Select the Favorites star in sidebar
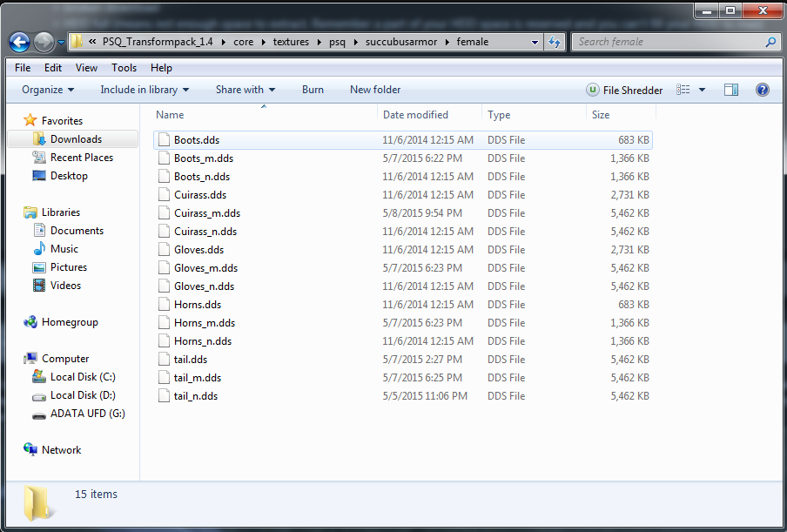 30,120
